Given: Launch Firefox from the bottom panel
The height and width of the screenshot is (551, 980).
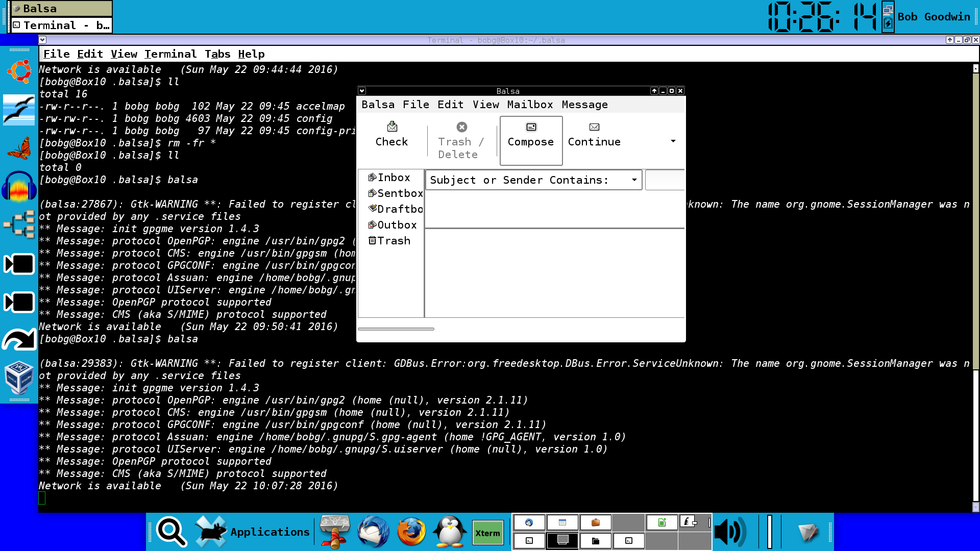Looking at the screenshot, I should 411,532.
